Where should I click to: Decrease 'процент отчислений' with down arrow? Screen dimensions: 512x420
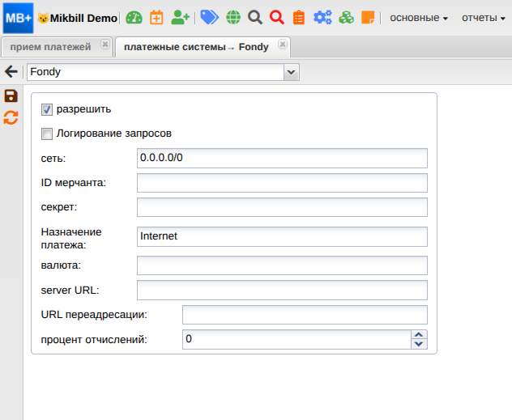point(419,344)
